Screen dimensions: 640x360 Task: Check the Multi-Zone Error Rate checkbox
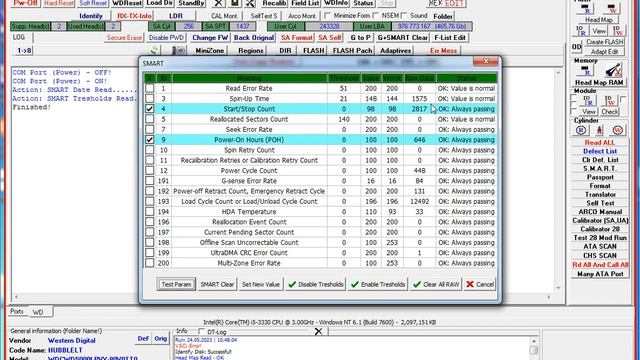coord(149,263)
